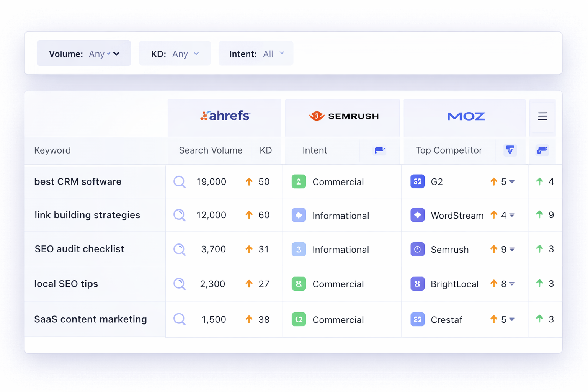This screenshot has width=588, height=392.
Task: Sort by KD column header
Action: coord(266,150)
